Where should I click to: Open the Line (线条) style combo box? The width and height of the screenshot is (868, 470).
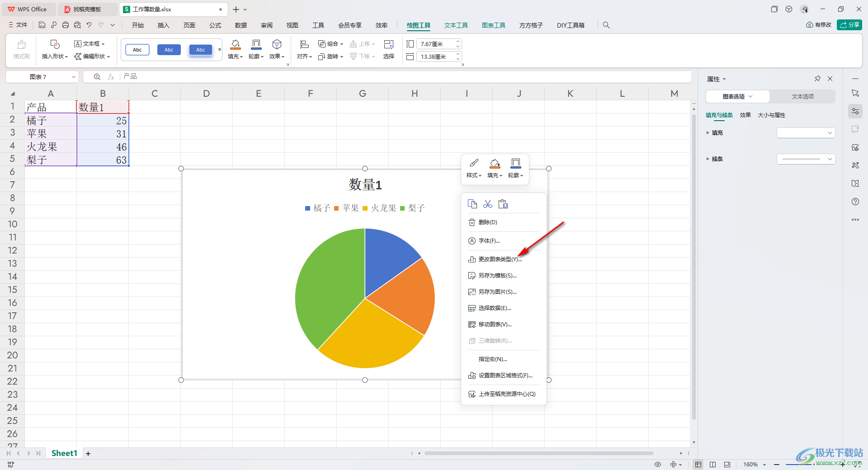pyautogui.click(x=806, y=159)
